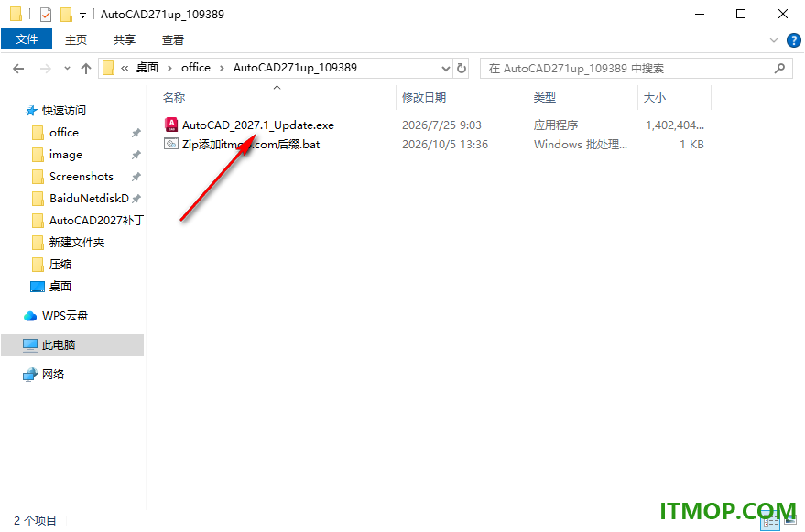Sort files by 大小 column
The width and height of the screenshot is (805, 532).
click(655, 98)
